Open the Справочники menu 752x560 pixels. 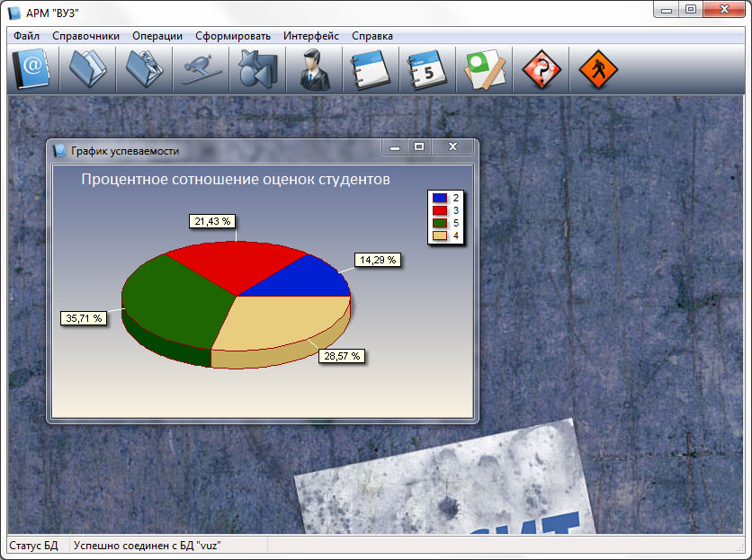[85, 36]
